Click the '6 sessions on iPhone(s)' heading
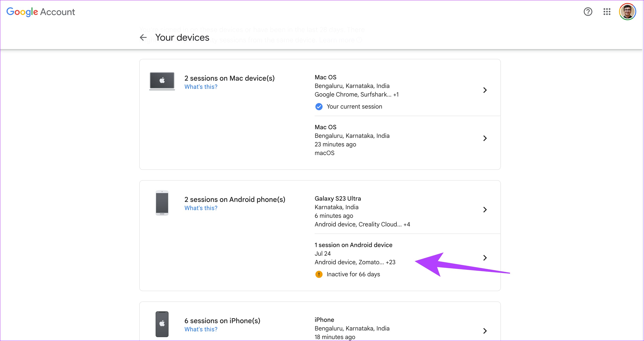Image resolution: width=644 pixels, height=341 pixels. 222,321
